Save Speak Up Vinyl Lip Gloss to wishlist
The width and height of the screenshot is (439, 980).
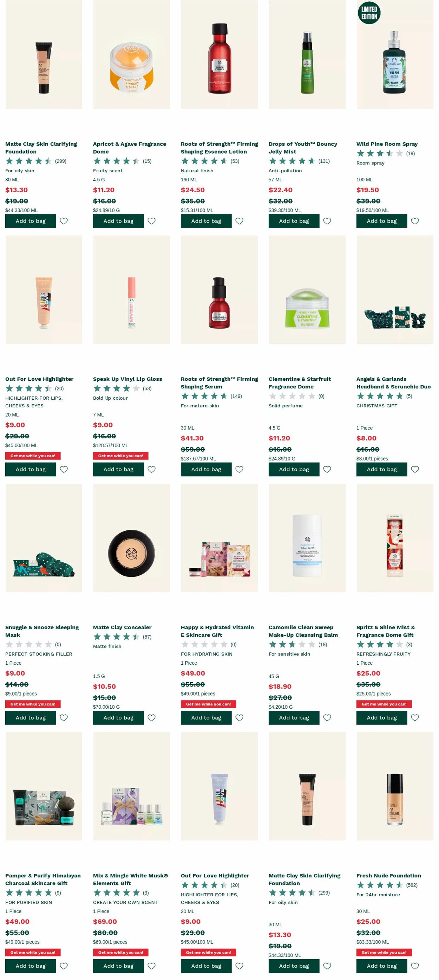[x=152, y=469]
